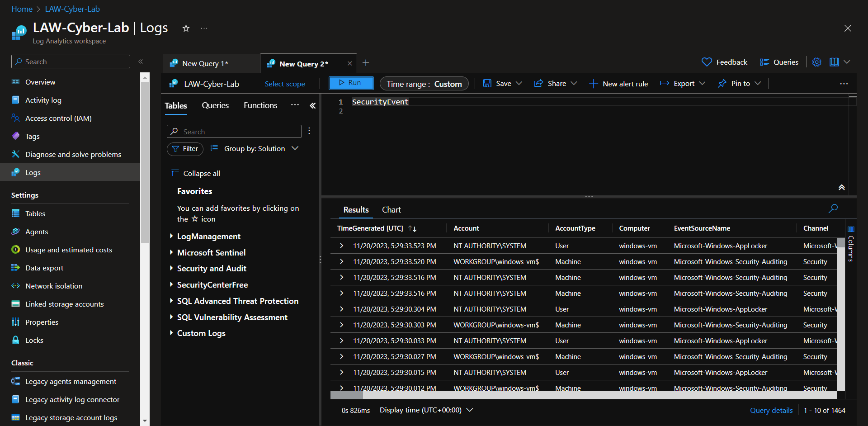Open the Data export settings
This screenshot has height=426, width=868.
pyautogui.click(x=44, y=268)
